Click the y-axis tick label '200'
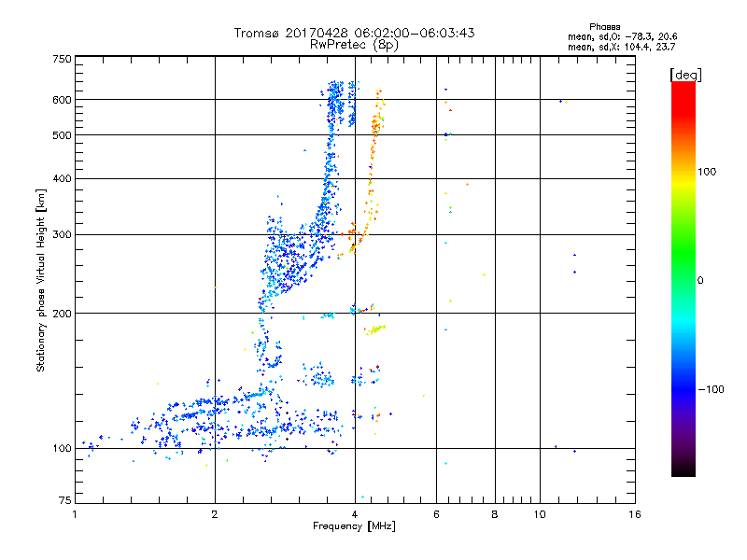747x560 pixels. 62,314
